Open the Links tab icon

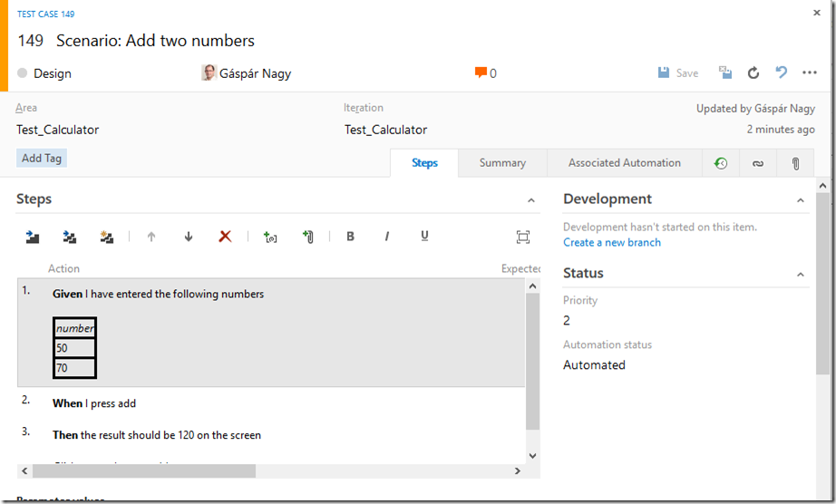758,163
